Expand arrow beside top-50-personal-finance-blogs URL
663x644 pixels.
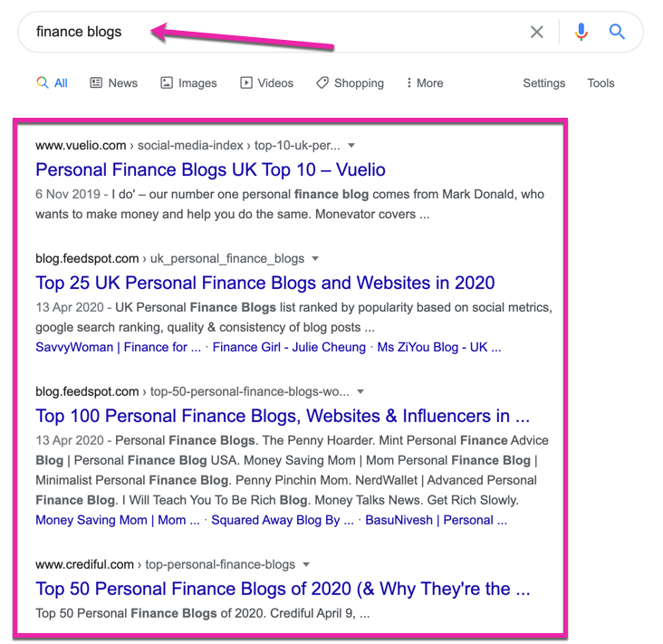pos(360,391)
